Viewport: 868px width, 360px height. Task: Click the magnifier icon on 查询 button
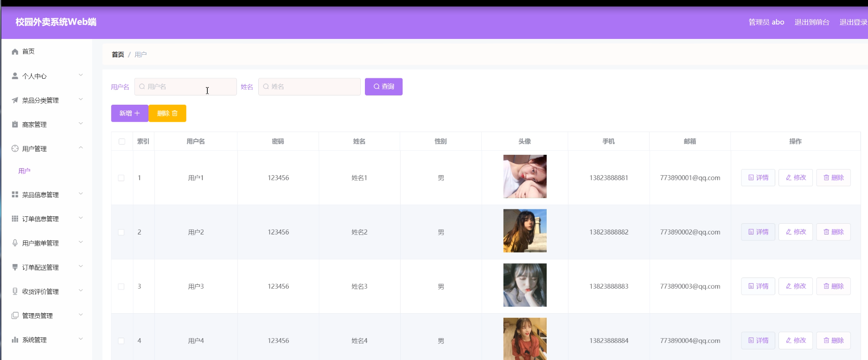pyautogui.click(x=377, y=87)
